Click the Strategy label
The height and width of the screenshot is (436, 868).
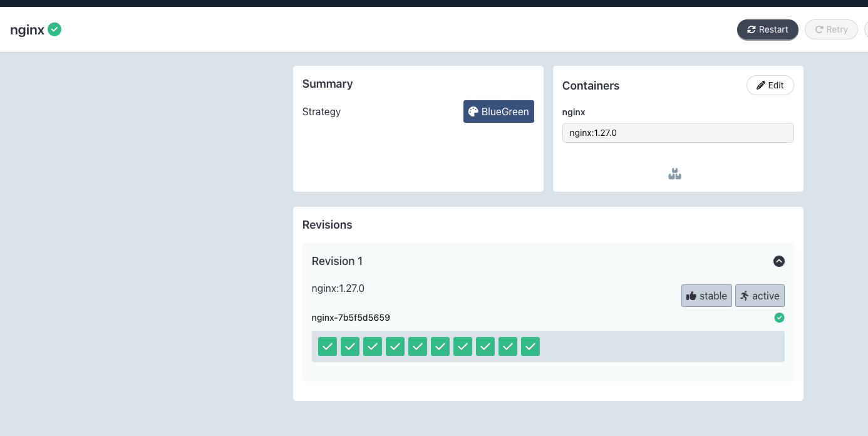click(321, 112)
